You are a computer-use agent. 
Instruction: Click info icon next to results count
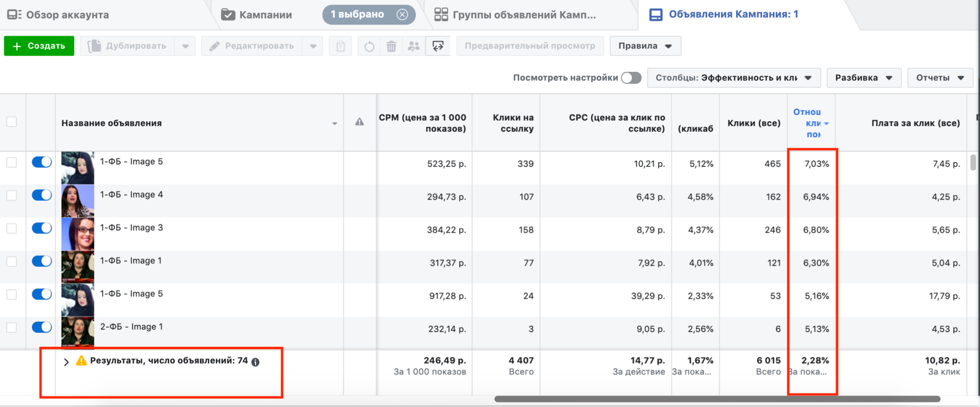tap(256, 362)
